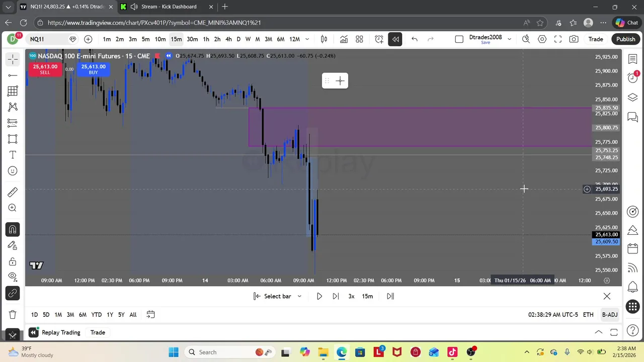Screen dimensions: 644x362
Task: Click the Trade button in toolbar
Action: (596, 39)
